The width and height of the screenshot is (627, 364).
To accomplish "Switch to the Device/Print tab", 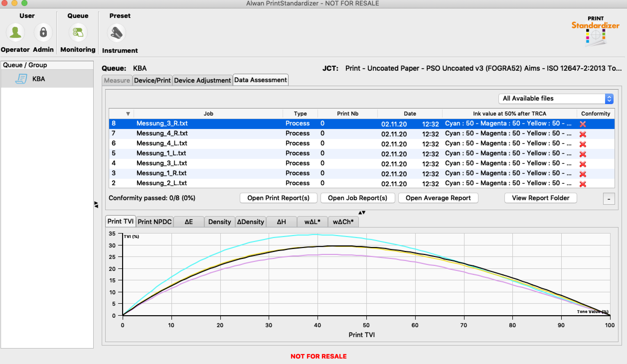I will 152,80.
